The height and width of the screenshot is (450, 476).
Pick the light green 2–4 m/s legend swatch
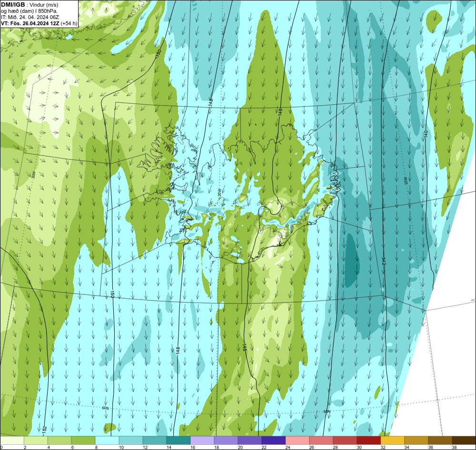(36, 440)
